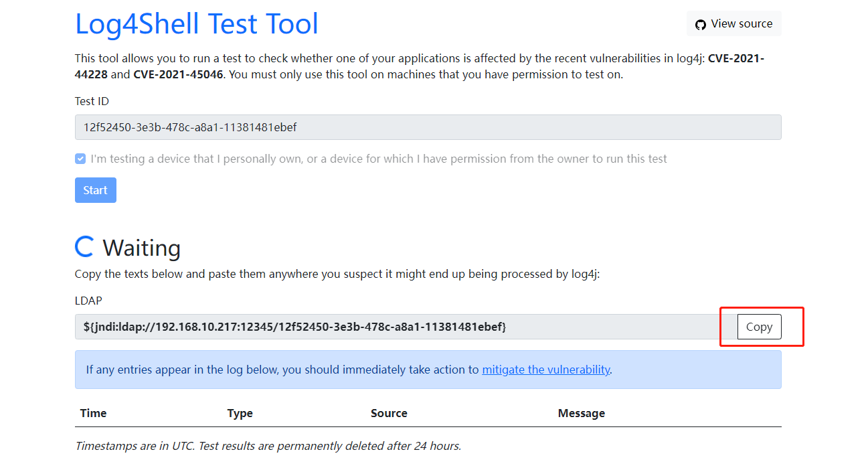Click the Test ID label
Viewport: 868px width, 474px height.
(x=92, y=101)
